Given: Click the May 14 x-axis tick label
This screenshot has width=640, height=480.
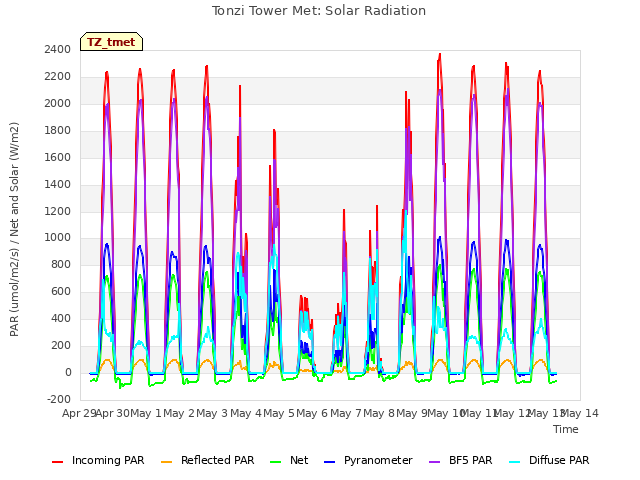Looking at the screenshot, I should click(580, 413).
